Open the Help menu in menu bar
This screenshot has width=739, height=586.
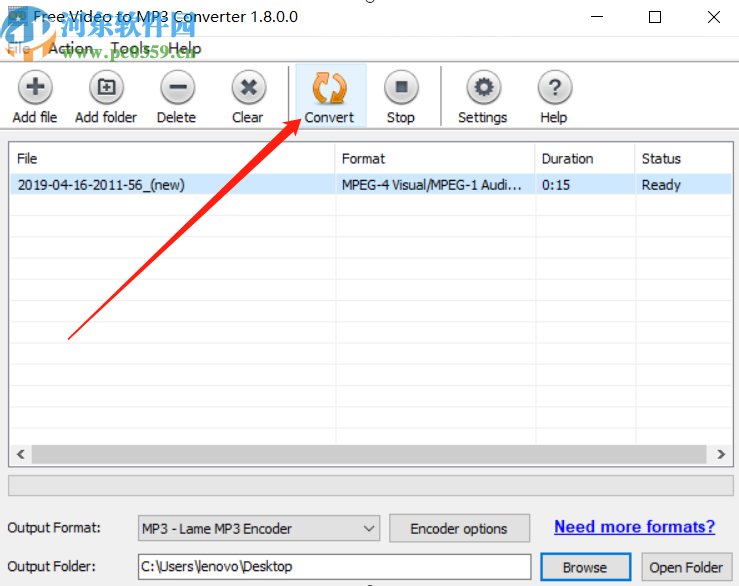click(184, 48)
